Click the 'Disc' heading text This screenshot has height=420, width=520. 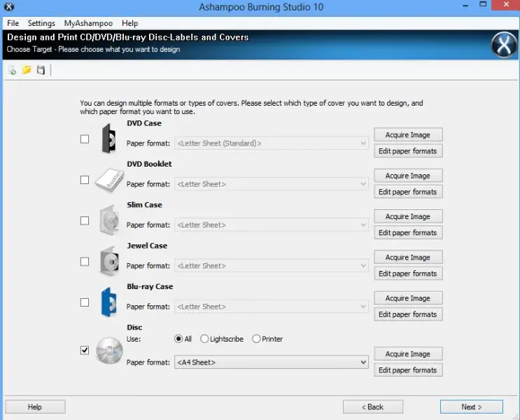(x=134, y=327)
